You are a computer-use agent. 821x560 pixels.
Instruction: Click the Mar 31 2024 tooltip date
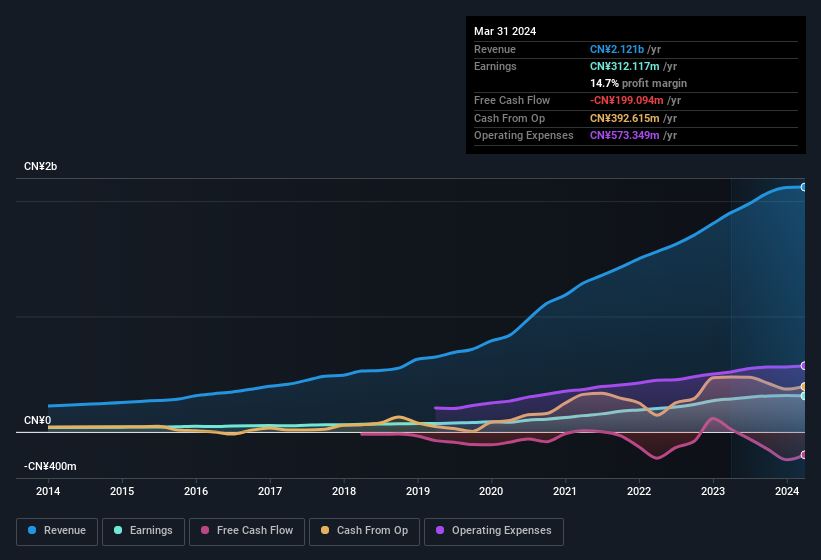pos(505,31)
